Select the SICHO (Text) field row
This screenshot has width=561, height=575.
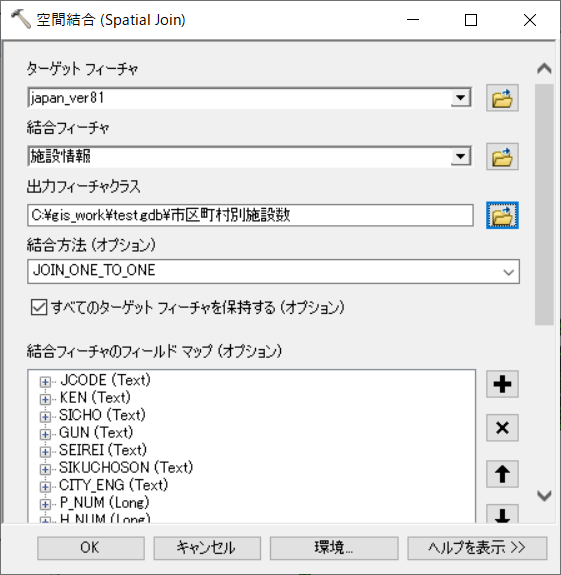102,415
